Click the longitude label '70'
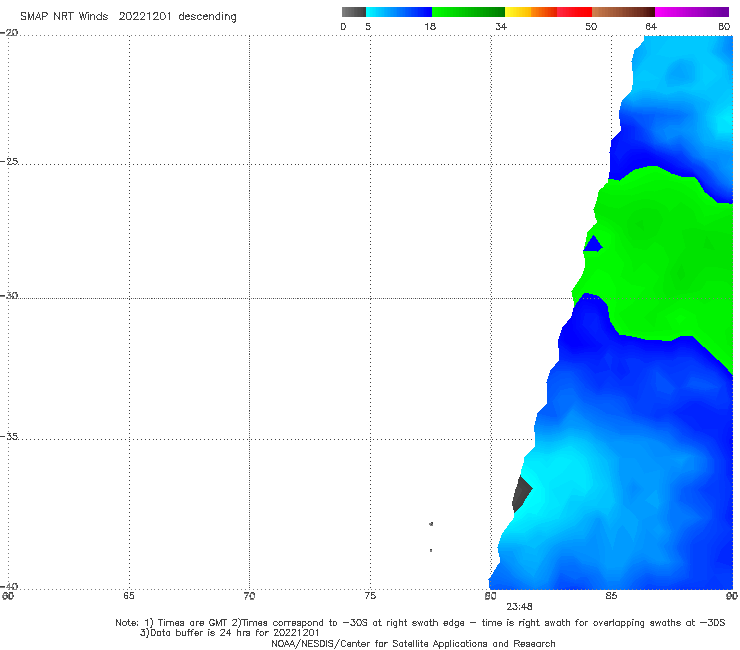This screenshot has height=650, width=740. click(x=249, y=596)
